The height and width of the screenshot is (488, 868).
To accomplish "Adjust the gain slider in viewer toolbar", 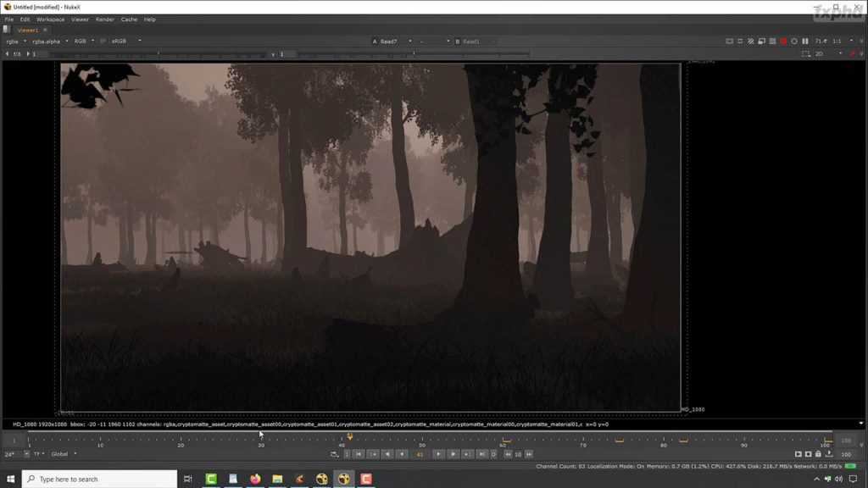I will [158, 54].
